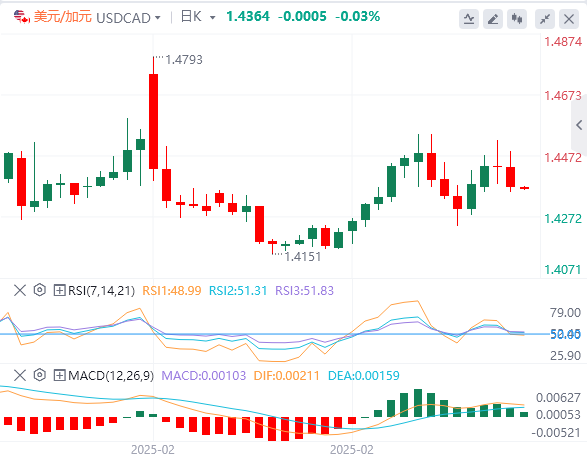The image size is (587, 463).
Task: Click the current price 1.4364
Action: pos(248,16)
